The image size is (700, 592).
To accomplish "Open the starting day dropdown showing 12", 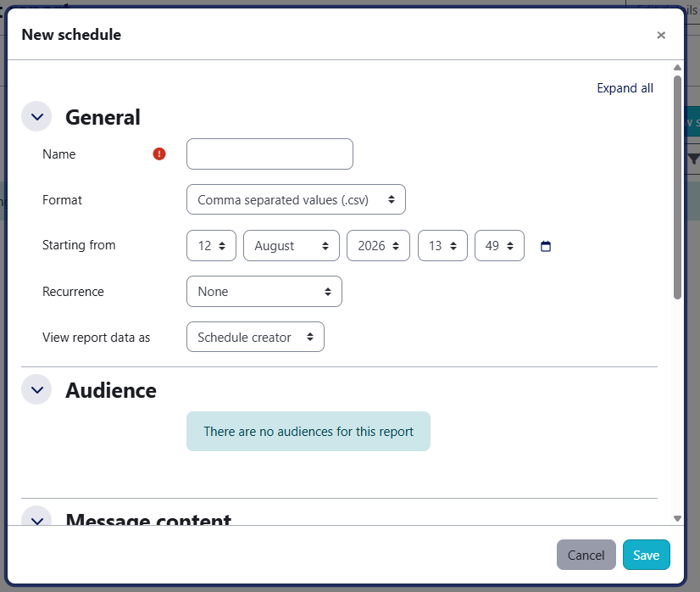I will [211, 246].
